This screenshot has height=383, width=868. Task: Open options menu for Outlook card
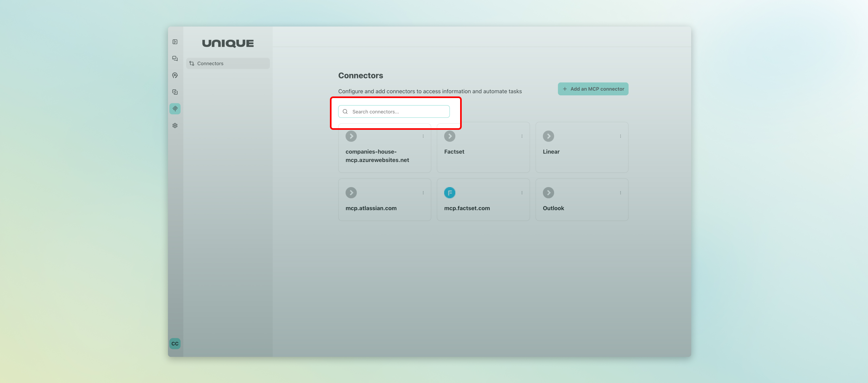(x=620, y=193)
